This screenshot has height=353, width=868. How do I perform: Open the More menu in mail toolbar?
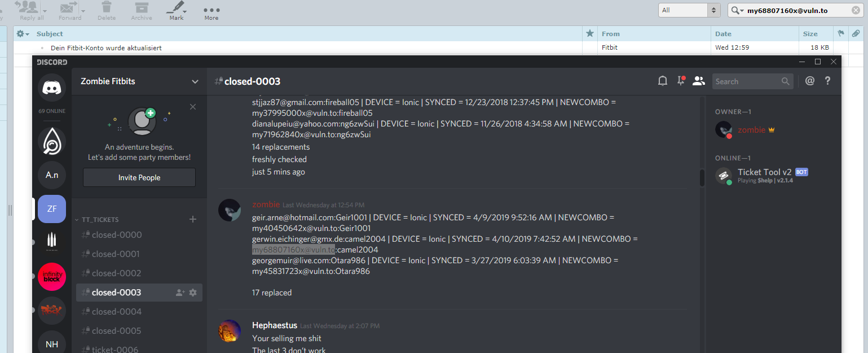tap(212, 13)
